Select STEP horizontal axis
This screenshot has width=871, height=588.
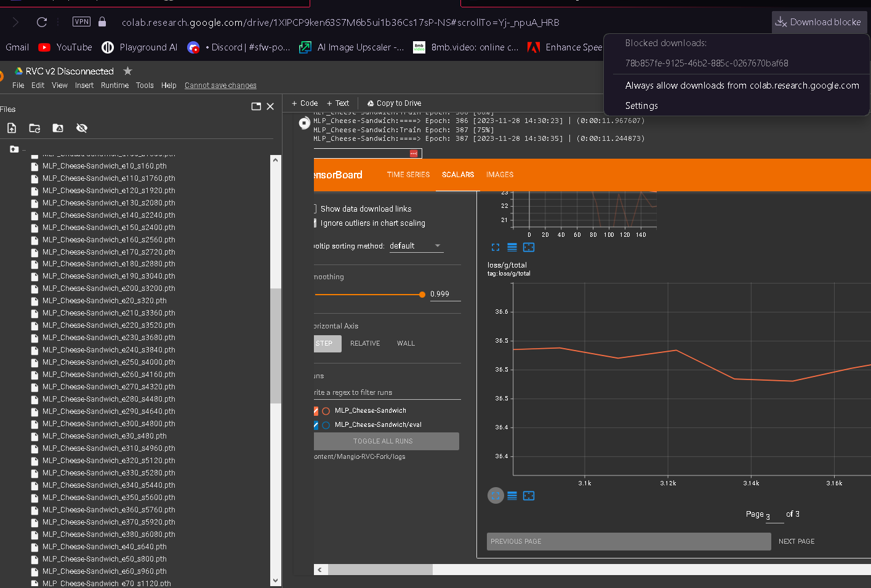[x=327, y=343]
